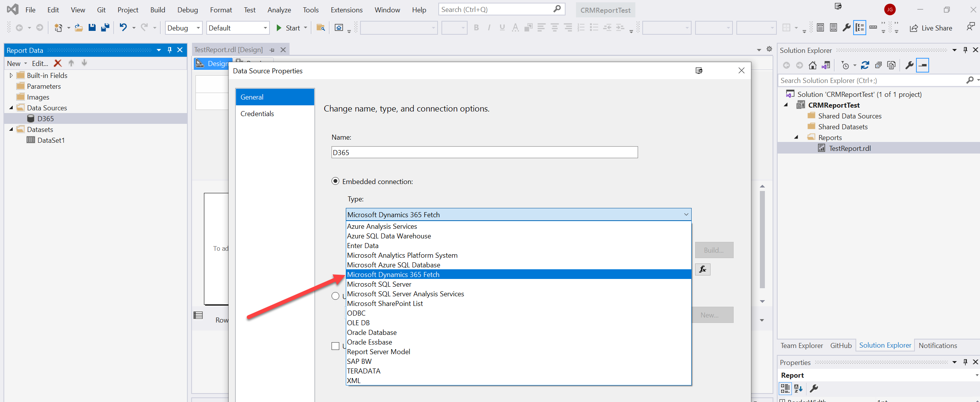Collapse the CRMReportTest project node

pyautogui.click(x=786, y=105)
